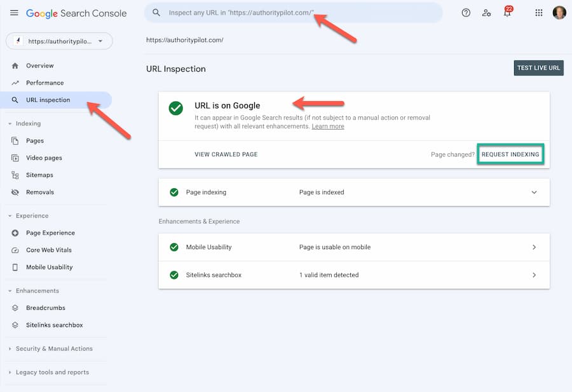Click REQUEST INDEXING
Viewport: 572px width, 392px height.
pos(510,154)
